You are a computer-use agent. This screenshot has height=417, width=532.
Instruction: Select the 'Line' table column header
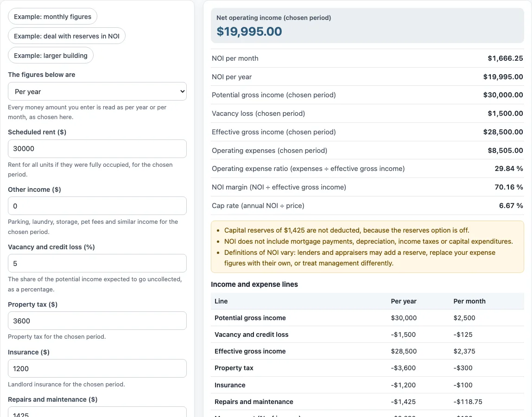click(221, 301)
